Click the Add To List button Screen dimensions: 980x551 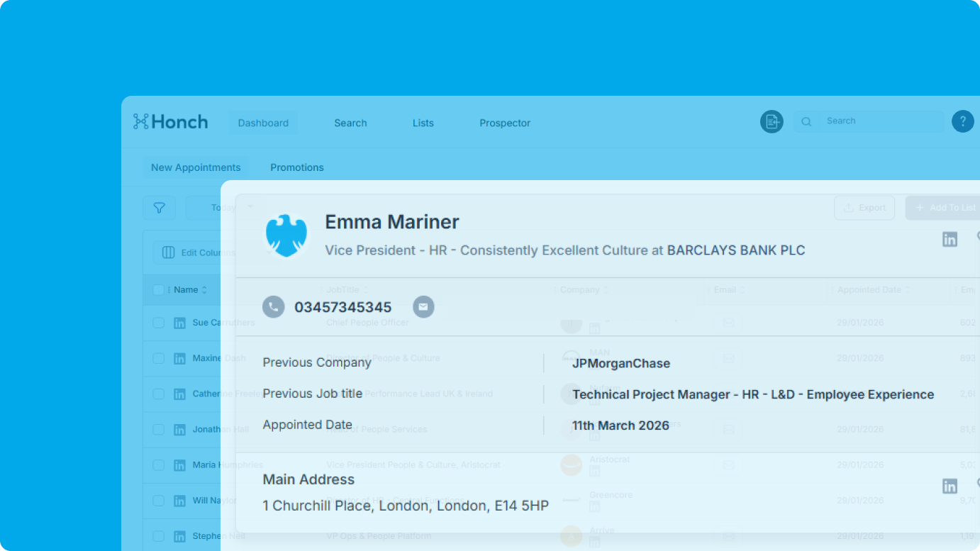point(943,208)
